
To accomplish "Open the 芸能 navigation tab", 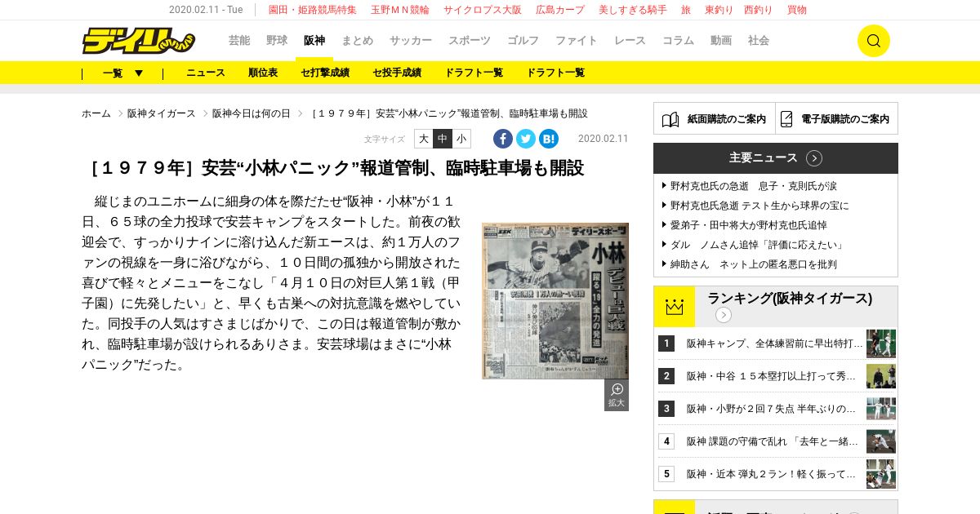I will coord(239,40).
